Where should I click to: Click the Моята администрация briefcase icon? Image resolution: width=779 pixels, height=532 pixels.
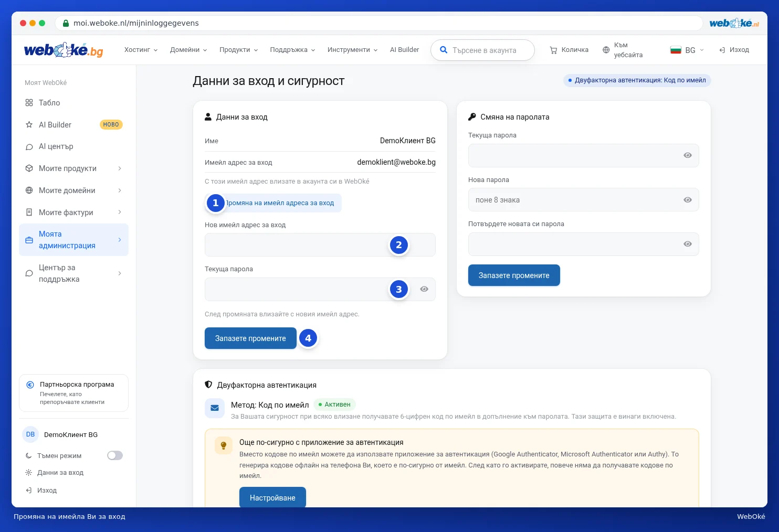(29, 240)
